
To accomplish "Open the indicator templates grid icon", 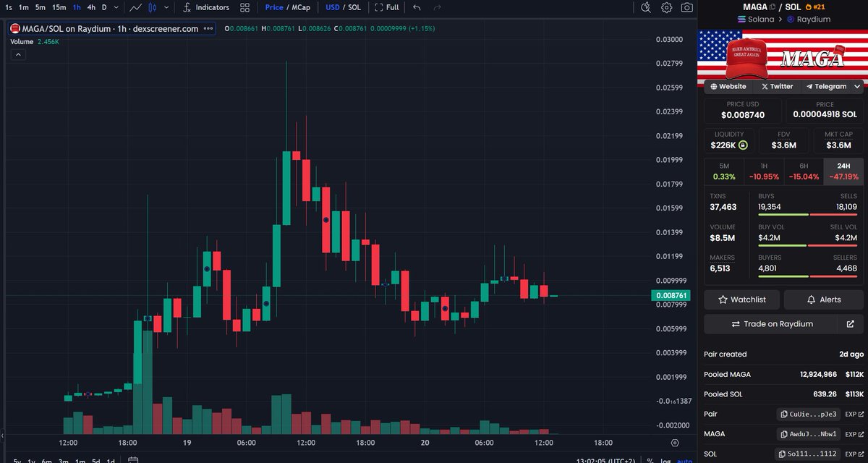I will (244, 7).
